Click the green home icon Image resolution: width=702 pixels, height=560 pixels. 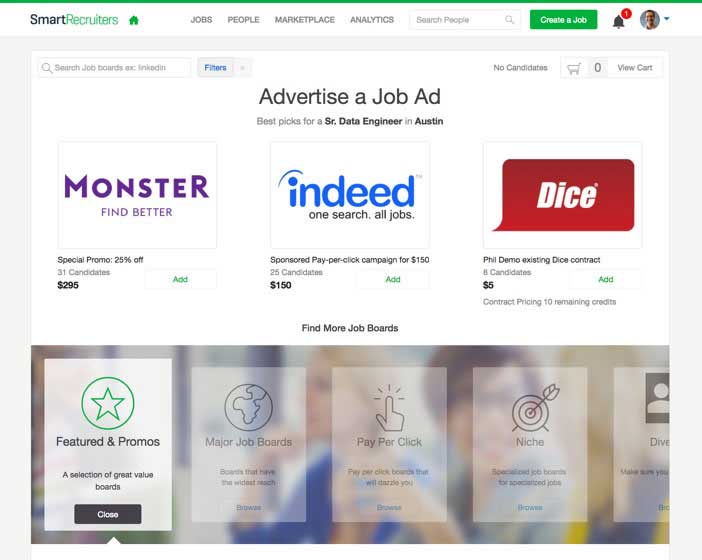pyautogui.click(x=133, y=20)
